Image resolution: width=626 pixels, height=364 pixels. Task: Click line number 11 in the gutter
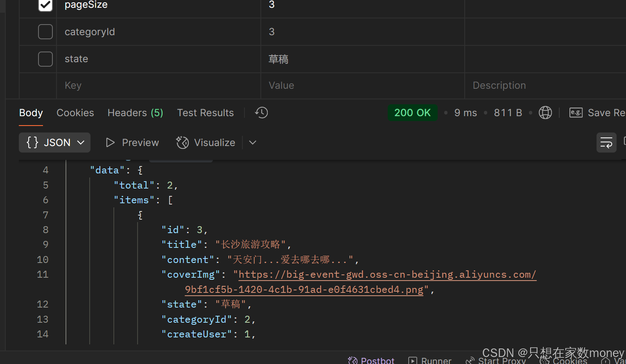click(43, 274)
